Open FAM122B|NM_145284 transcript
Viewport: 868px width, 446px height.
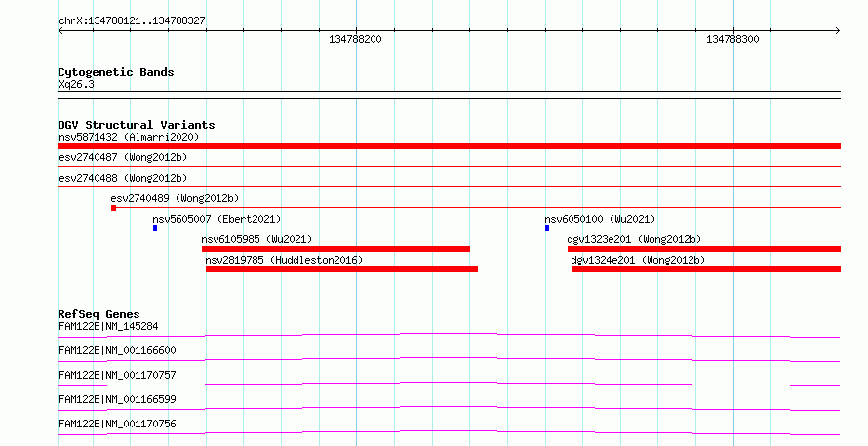pyautogui.click(x=108, y=326)
